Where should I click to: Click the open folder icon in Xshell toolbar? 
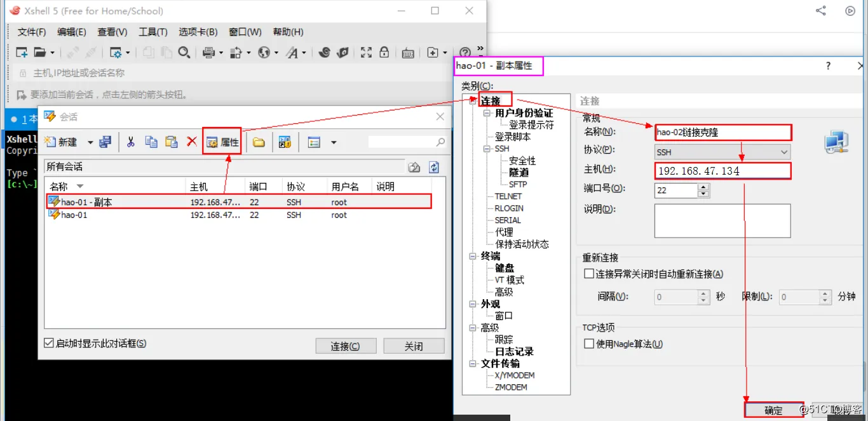click(40, 53)
